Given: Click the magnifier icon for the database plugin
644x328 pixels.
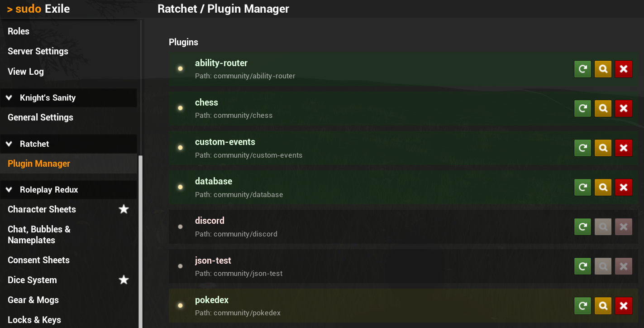Looking at the screenshot, I should pyautogui.click(x=603, y=187).
